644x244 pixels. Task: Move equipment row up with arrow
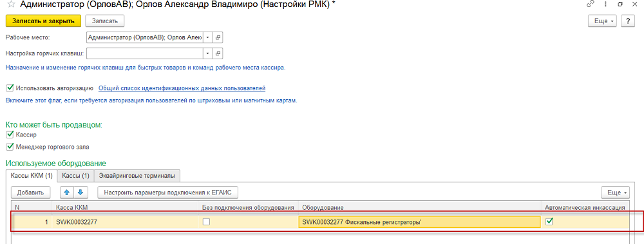pos(66,192)
